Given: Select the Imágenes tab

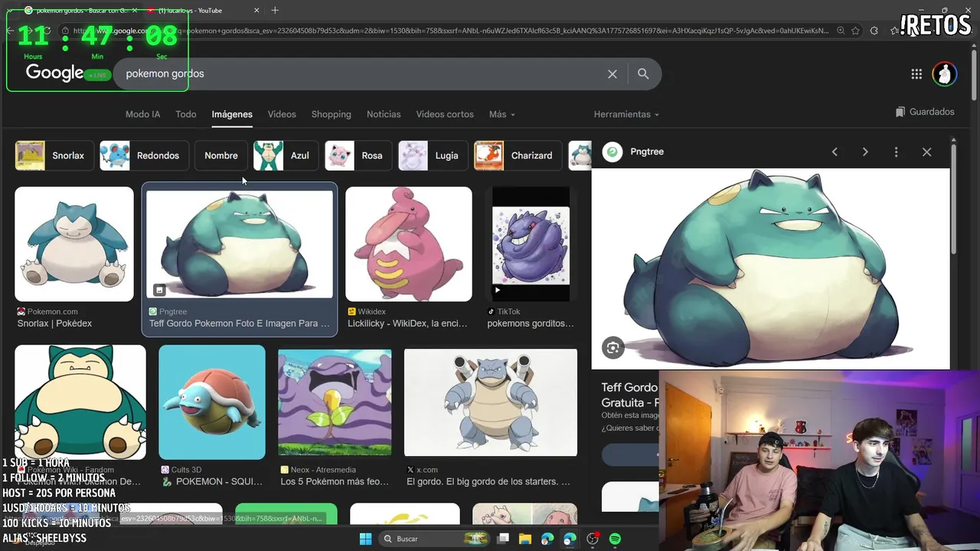Looking at the screenshot, I should [232, 114].
